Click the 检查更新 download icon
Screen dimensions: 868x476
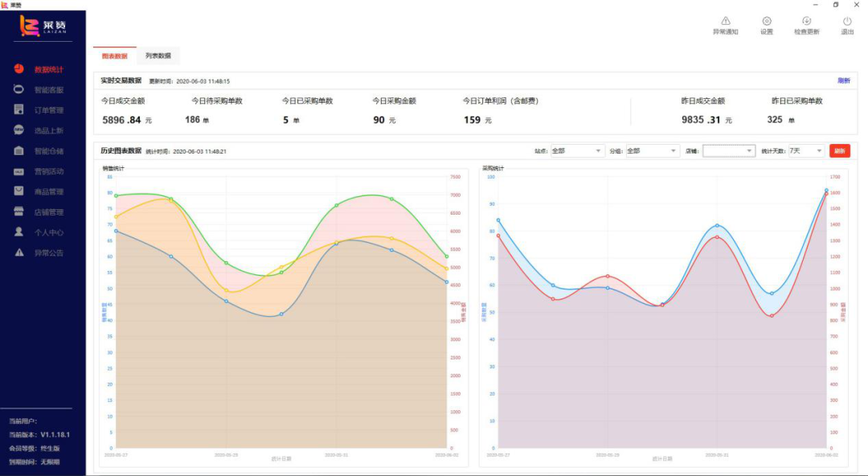807,21
